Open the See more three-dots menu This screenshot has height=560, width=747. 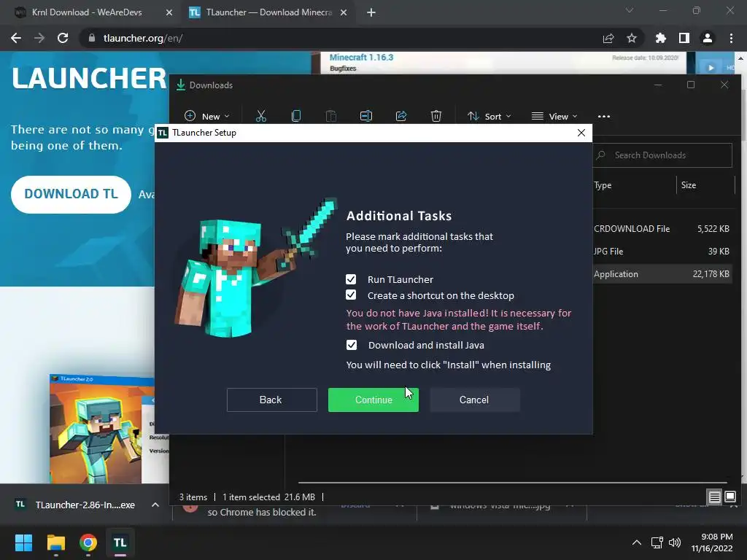(603, 116)
